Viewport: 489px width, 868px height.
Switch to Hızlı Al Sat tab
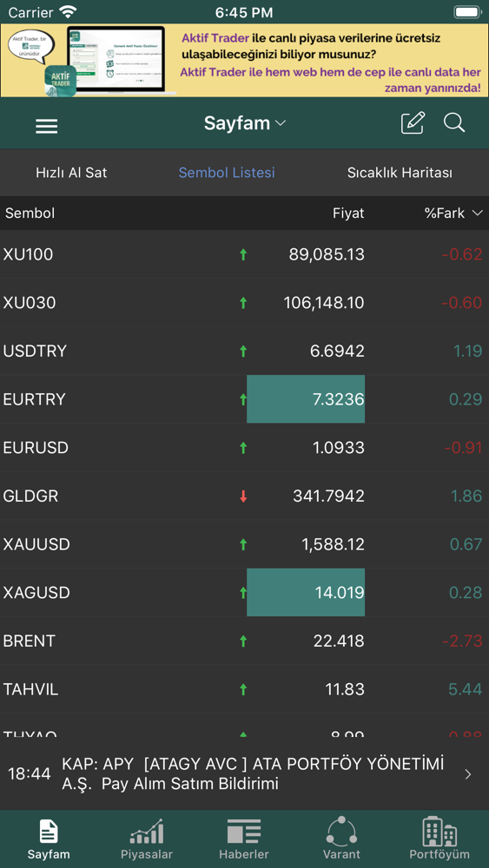click(x=71, y=173)
